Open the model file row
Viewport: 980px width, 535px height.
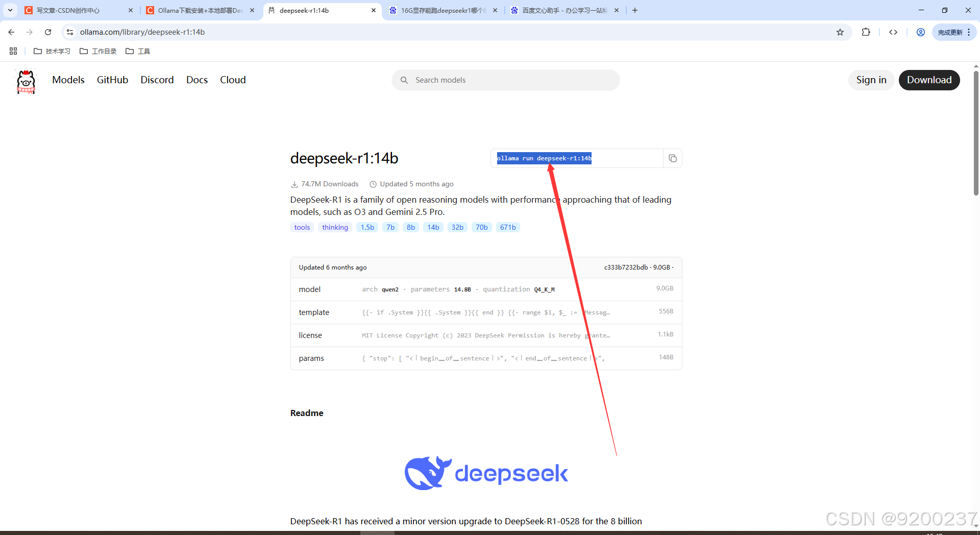(x=486, y=289)
